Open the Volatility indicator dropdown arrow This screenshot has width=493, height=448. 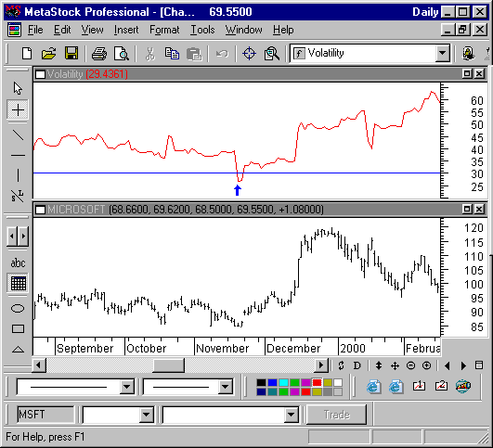[442, 53]
